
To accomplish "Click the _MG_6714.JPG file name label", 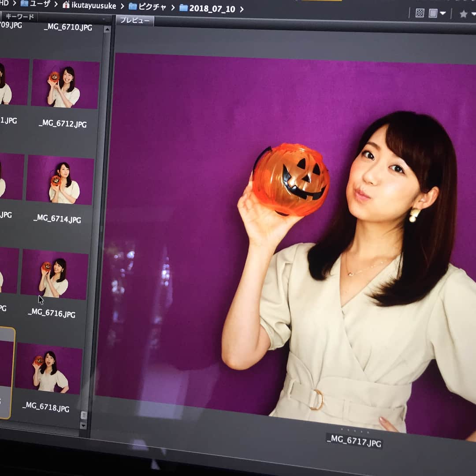I will (x=57, y=218).
